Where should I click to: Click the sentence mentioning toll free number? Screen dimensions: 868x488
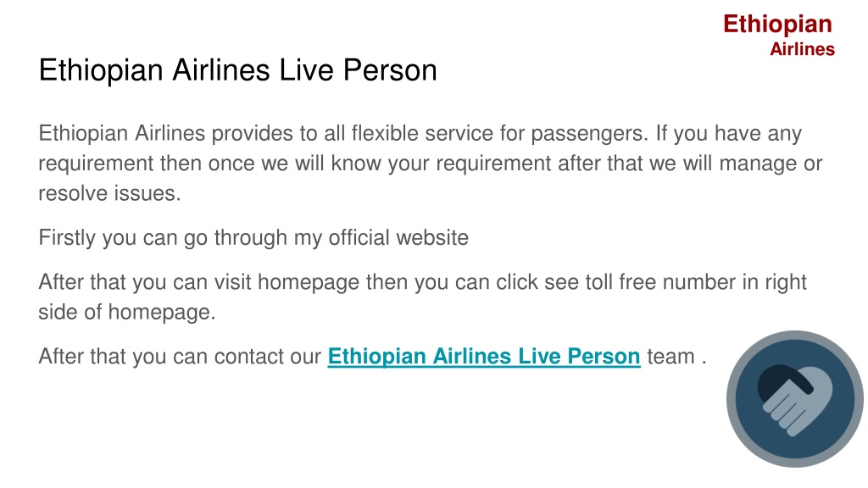(422, 297)
